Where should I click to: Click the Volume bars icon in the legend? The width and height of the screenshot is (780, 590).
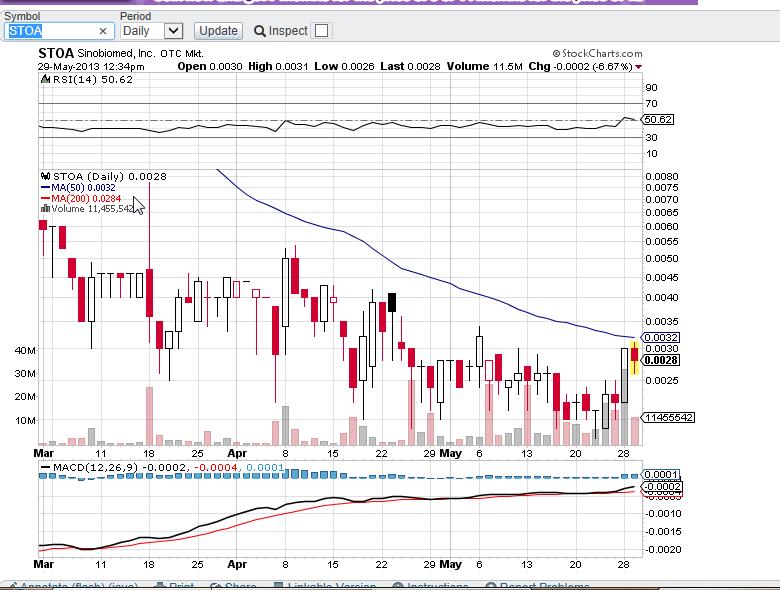point(45,209)
